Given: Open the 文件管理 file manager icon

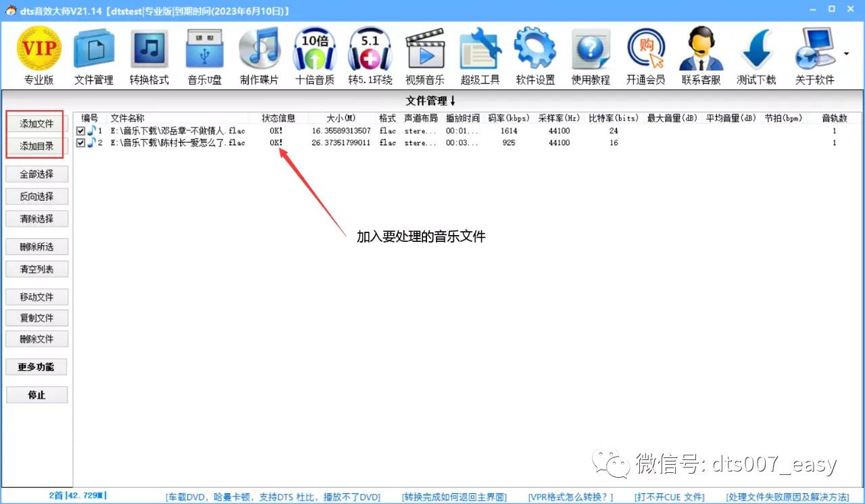Looking at the screenshot, I should [94, 47].
